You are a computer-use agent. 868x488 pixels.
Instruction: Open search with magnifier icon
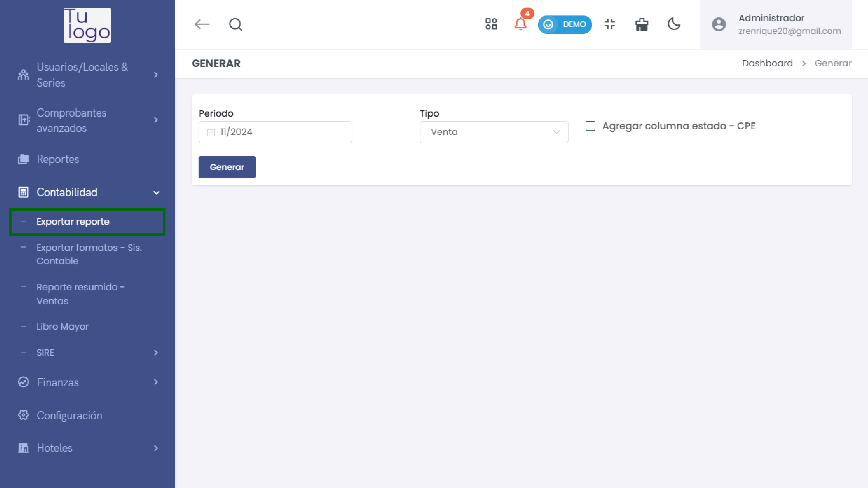[x=235, y=24]
